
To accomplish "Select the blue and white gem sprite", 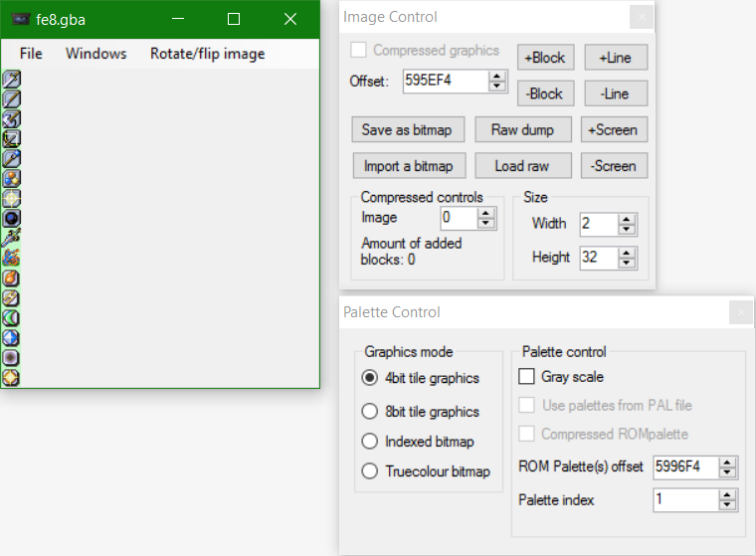I will (x=12, y=337).
